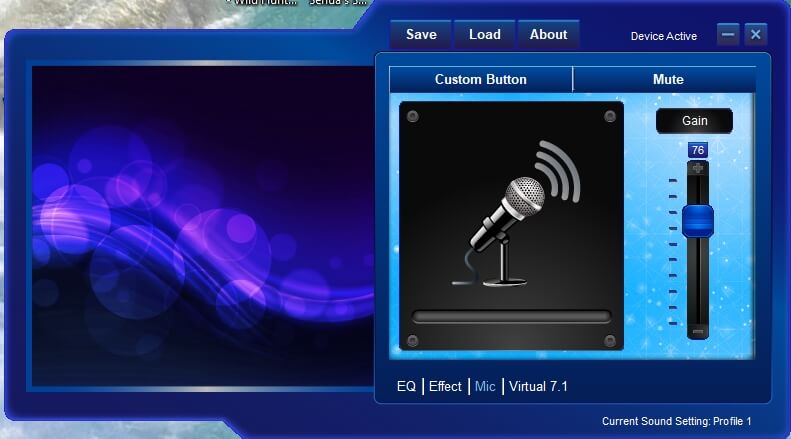Switch to the EQ tab
This screenshot has width=791, height=439.
coord(406,387)
